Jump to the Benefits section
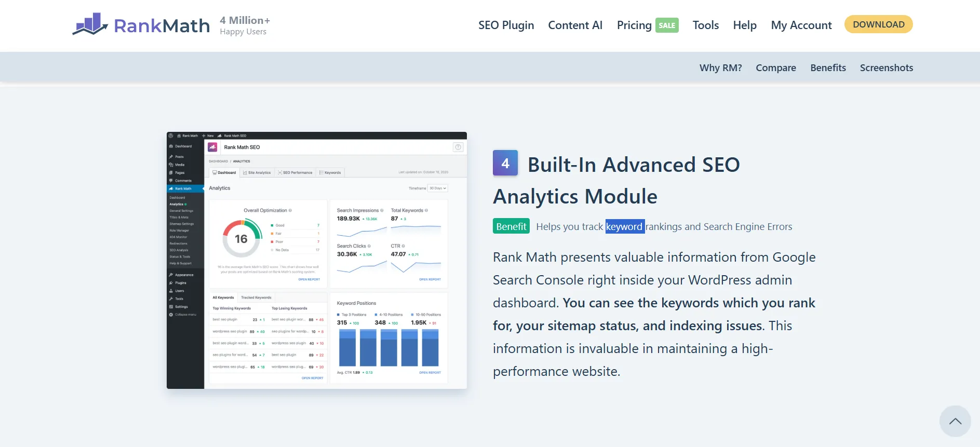 pyautogui.click(x=828, y=67)
